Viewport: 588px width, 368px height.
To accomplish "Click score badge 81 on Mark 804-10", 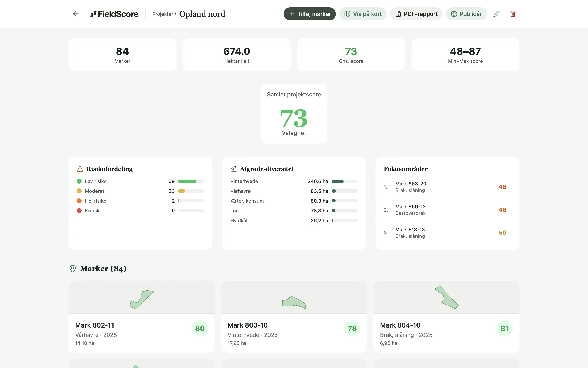I will tap(505, 328).
